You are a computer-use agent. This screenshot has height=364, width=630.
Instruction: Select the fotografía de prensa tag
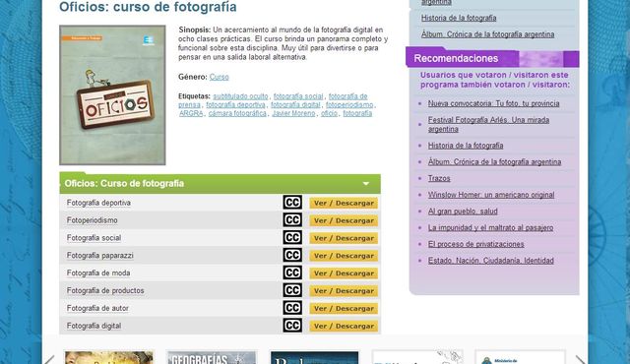(x=347, y=96)
